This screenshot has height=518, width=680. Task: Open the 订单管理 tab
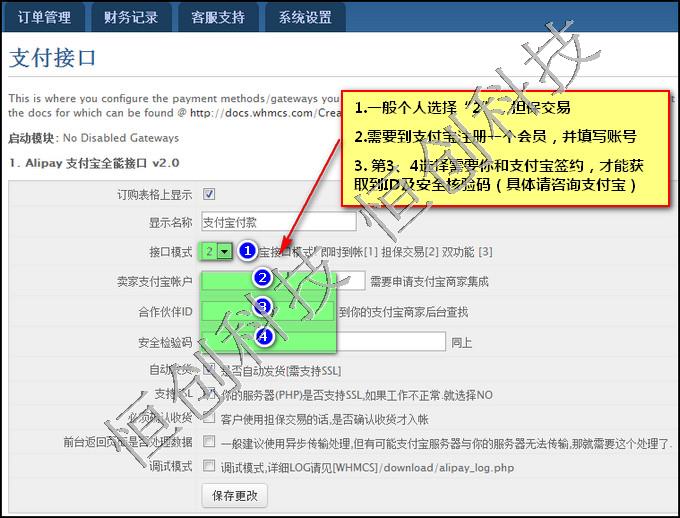[x=44, y=17]
